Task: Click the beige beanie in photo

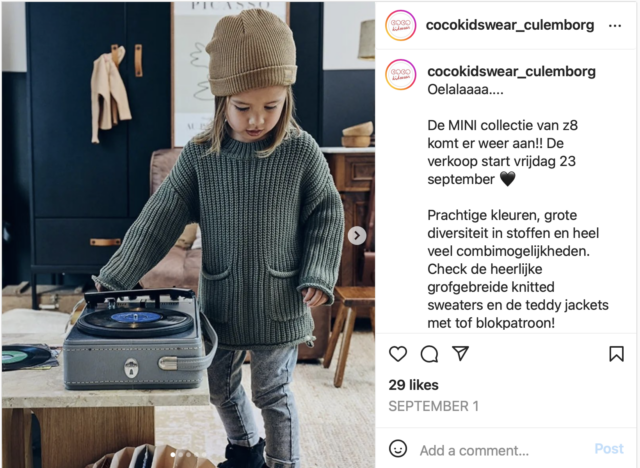Action: click(251, 52)
